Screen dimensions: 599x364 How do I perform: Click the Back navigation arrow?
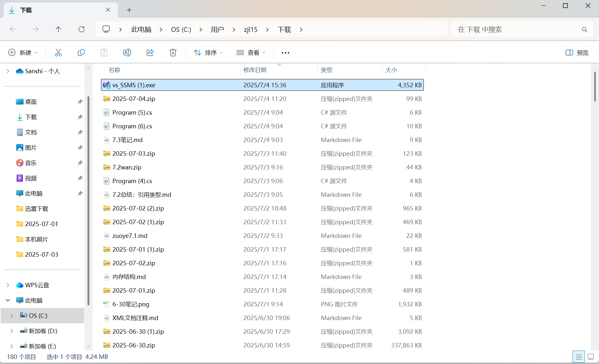point(13,29)
